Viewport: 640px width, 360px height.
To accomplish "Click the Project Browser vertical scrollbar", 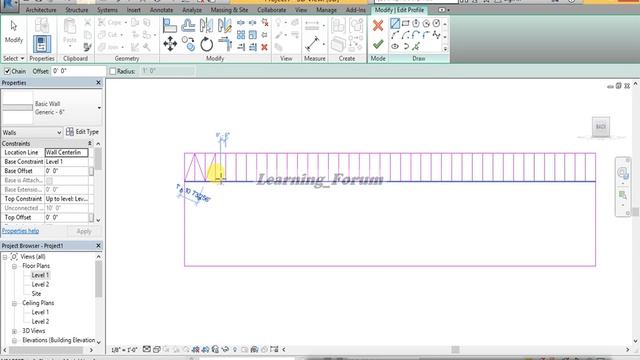I will (98, 280).
